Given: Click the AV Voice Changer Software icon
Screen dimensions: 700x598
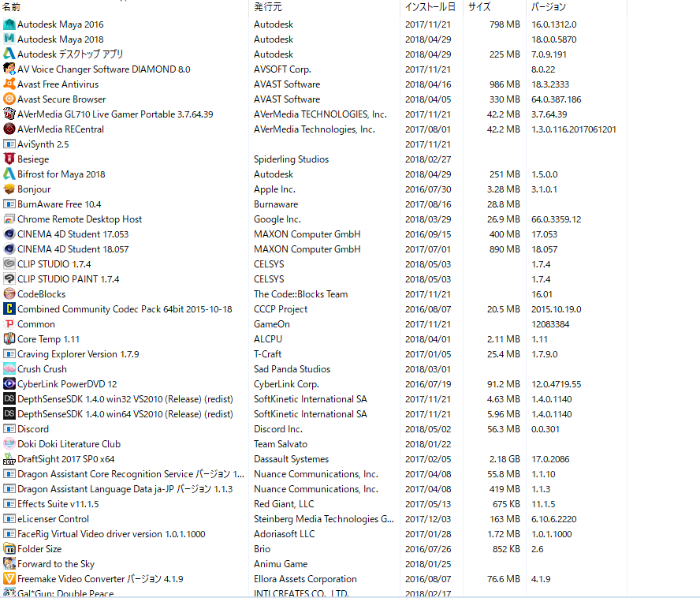Looking at the screenshot, I should (9, 69).
